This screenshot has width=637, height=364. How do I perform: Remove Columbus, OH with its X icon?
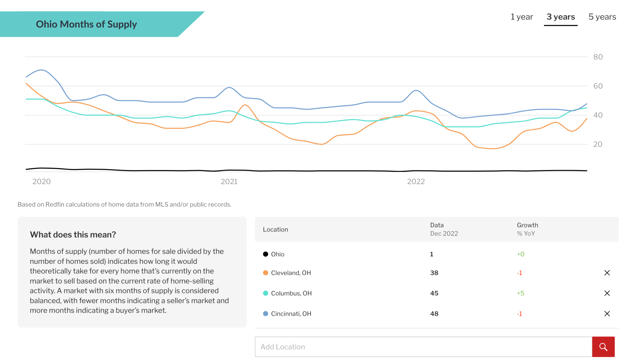(x=607, y=293)
